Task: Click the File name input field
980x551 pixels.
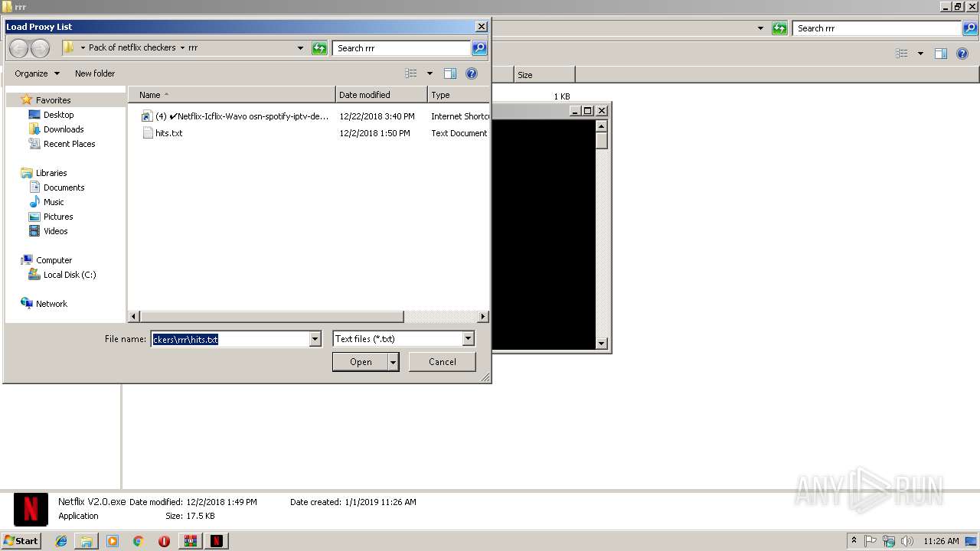Action: tap(230, 339)
